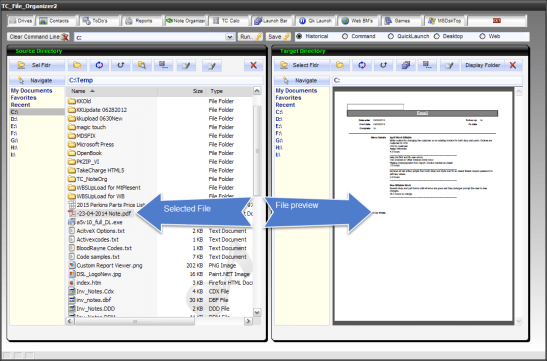Open Web BM's bookmarks
The height and width of the screenshot is (361, 547).
(x=358, y=21)
